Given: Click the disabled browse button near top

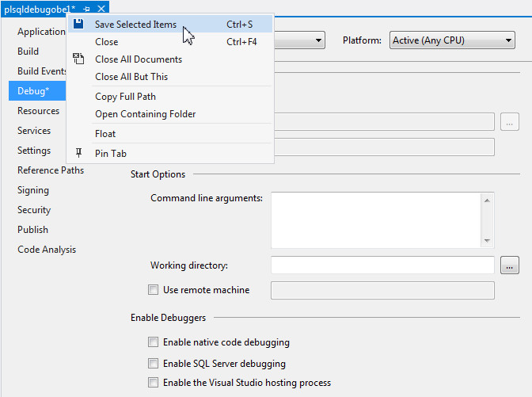Looking at the screenshot, I should [509, 121].
